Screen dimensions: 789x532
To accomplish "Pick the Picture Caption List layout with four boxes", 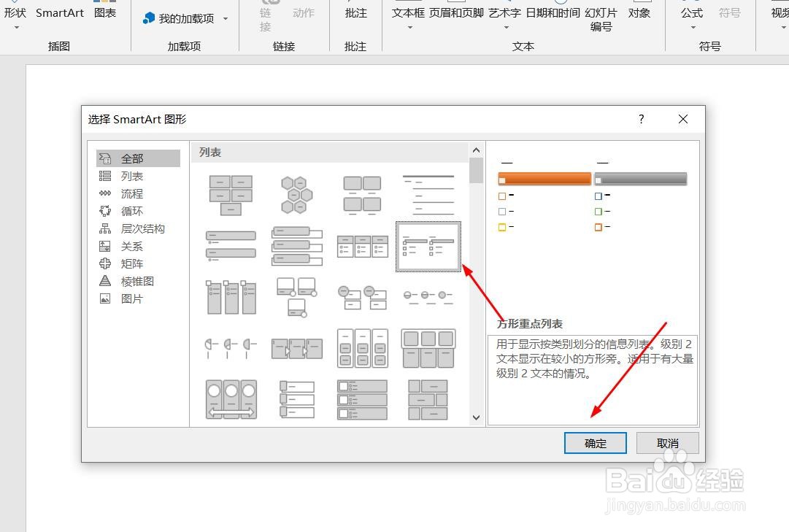I will [362, 196].
